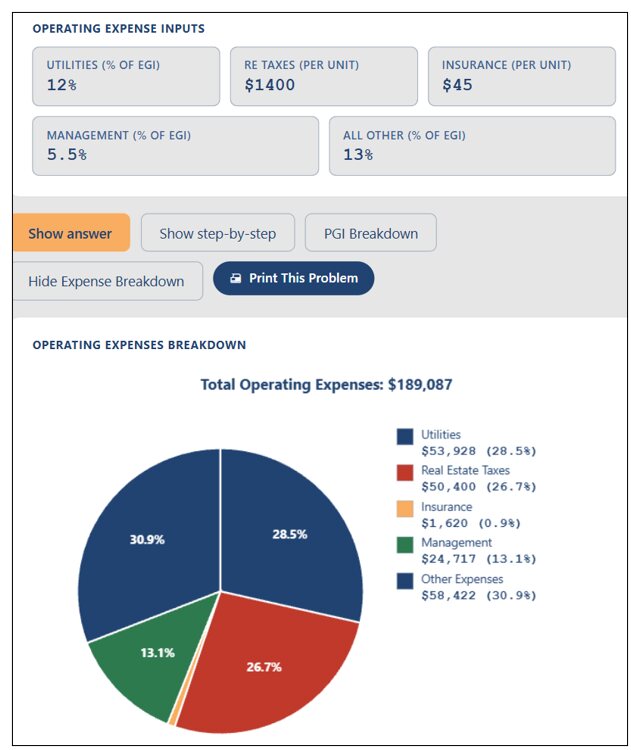
Task: Click the green Management legend swatch
Action: (405, 545)
